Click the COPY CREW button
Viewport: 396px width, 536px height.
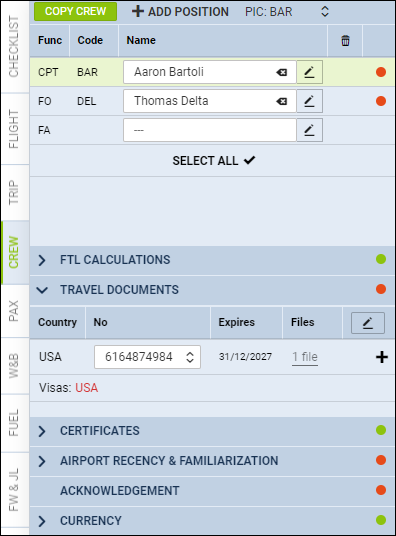75,11
